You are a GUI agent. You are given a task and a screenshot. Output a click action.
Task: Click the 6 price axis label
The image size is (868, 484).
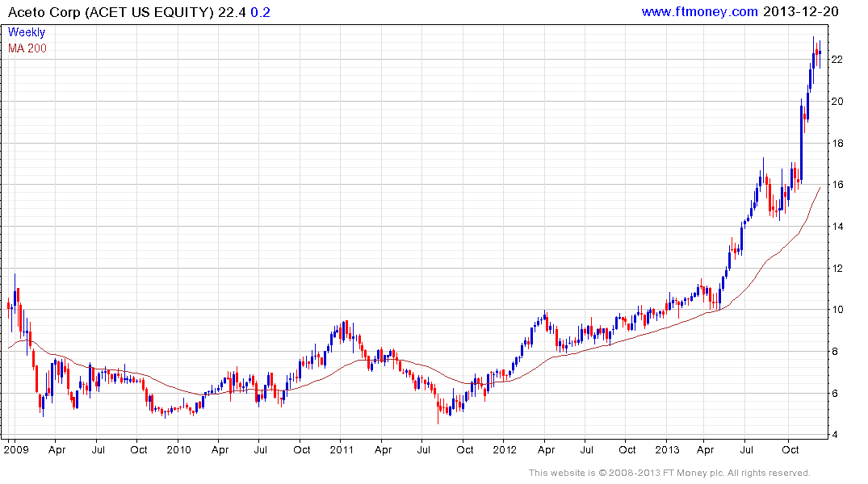click(834, 394)
